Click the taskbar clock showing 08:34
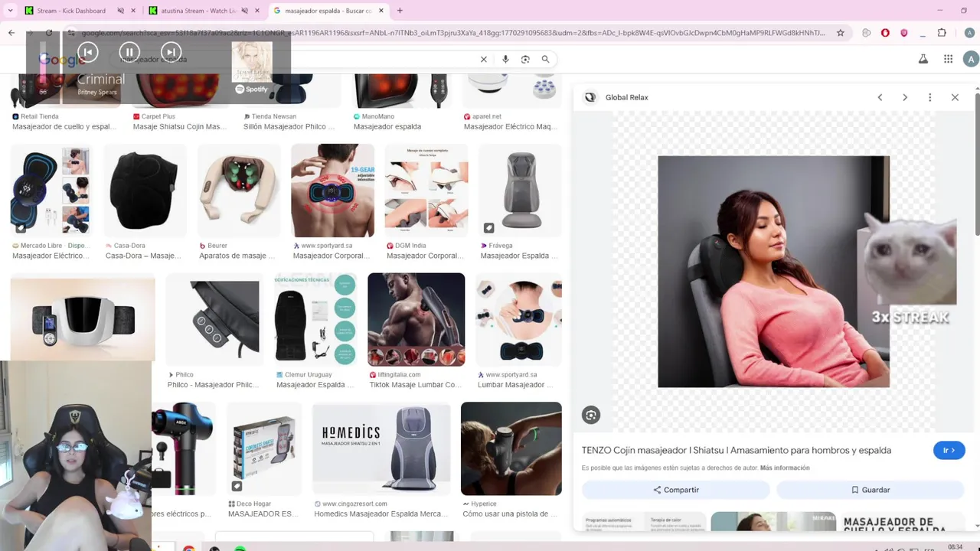 click(x=955, y=547)
